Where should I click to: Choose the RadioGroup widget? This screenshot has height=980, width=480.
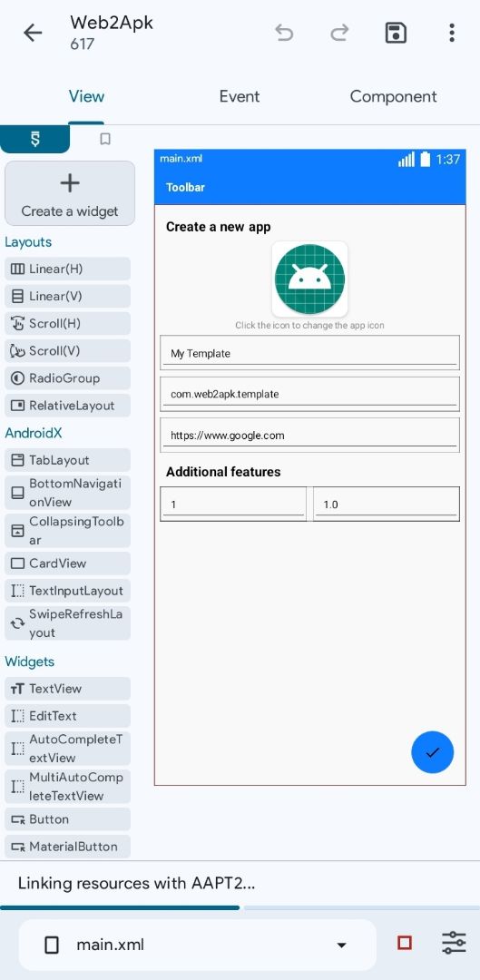pos(67,378)
